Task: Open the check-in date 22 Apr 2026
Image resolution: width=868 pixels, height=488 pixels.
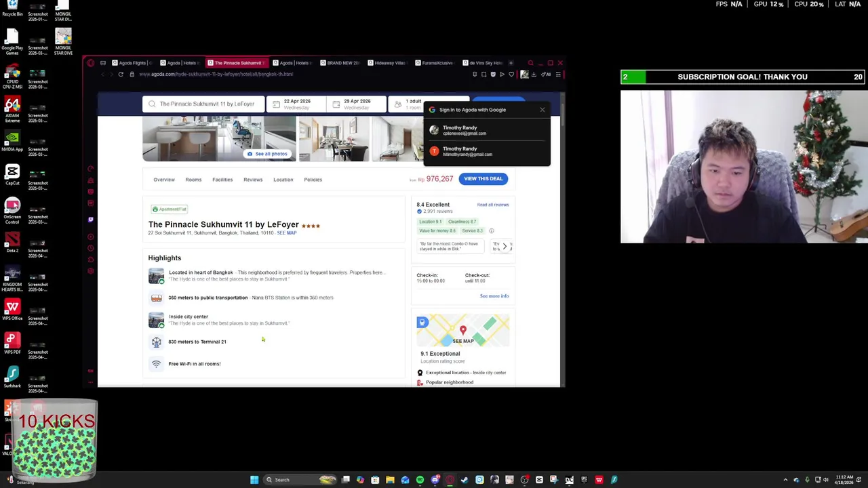Action: point(296,104)
